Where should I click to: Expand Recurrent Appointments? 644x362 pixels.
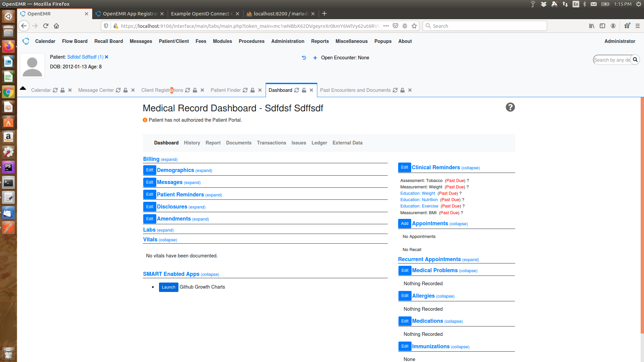click(429, 259)
